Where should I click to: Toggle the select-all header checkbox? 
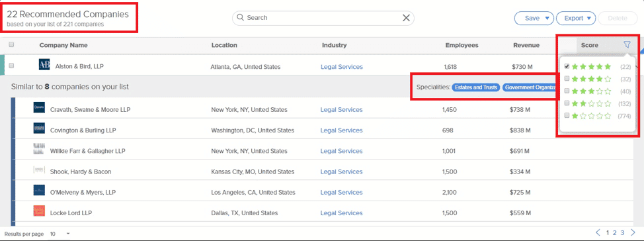pyautogui.click(x=11, y=45)
